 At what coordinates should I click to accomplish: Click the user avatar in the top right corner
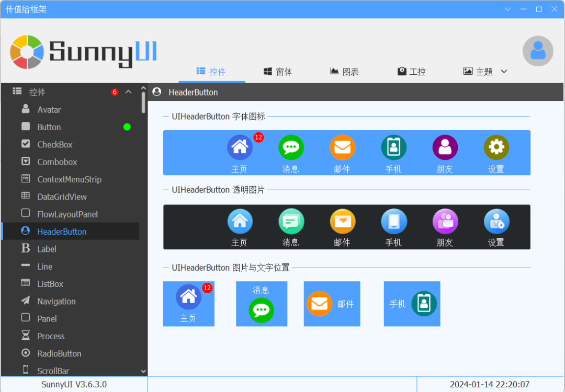coord(538,51)
